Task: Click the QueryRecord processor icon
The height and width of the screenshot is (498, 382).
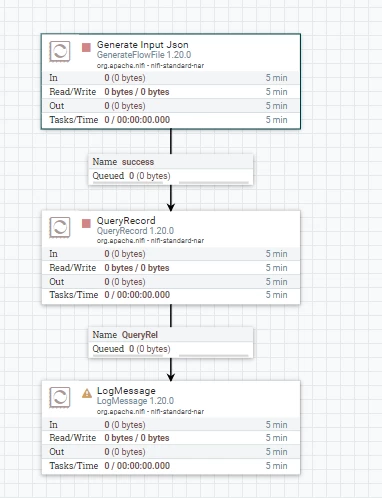Action: tap(60, 227)
